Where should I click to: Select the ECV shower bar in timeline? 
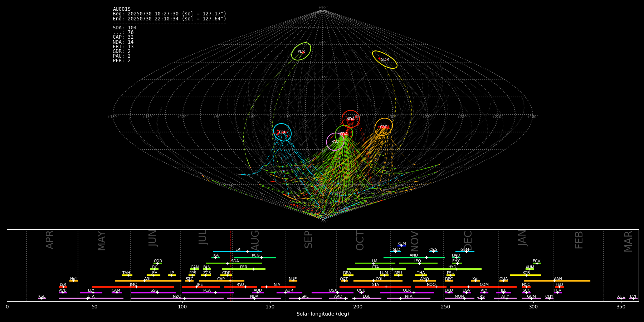click(x=537, y=263)
